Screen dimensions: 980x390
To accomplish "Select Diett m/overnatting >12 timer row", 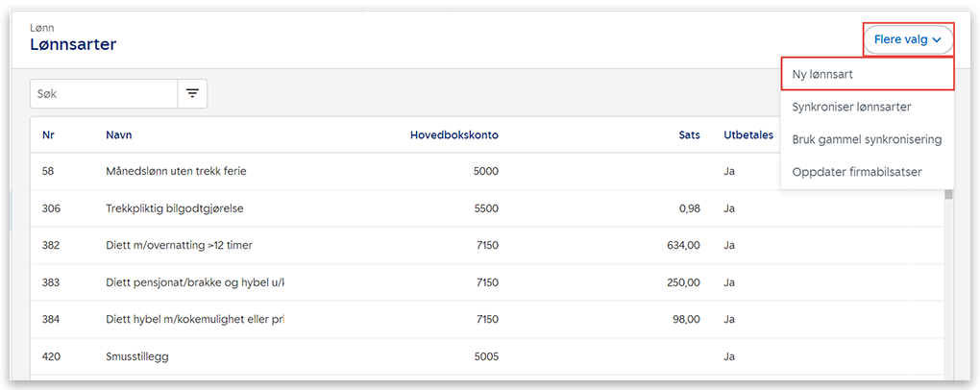I will [x=179, y=245].
